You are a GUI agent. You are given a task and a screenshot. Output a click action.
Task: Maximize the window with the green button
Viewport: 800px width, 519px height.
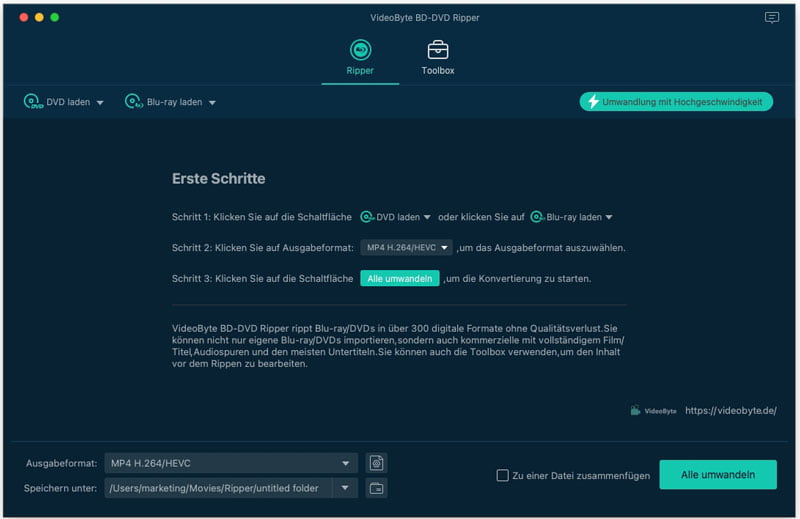coord(55,17)
